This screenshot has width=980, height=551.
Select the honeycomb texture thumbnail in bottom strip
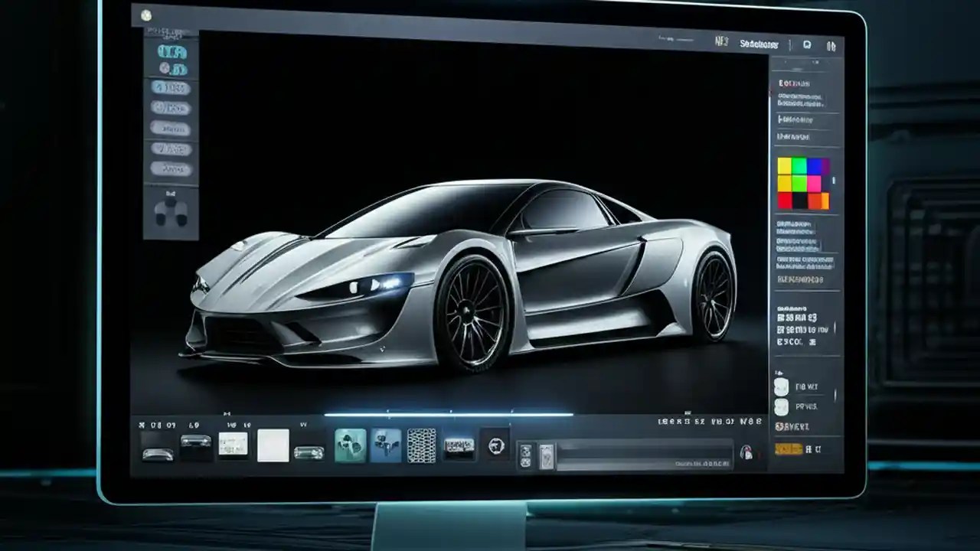[x=421, y=446]
